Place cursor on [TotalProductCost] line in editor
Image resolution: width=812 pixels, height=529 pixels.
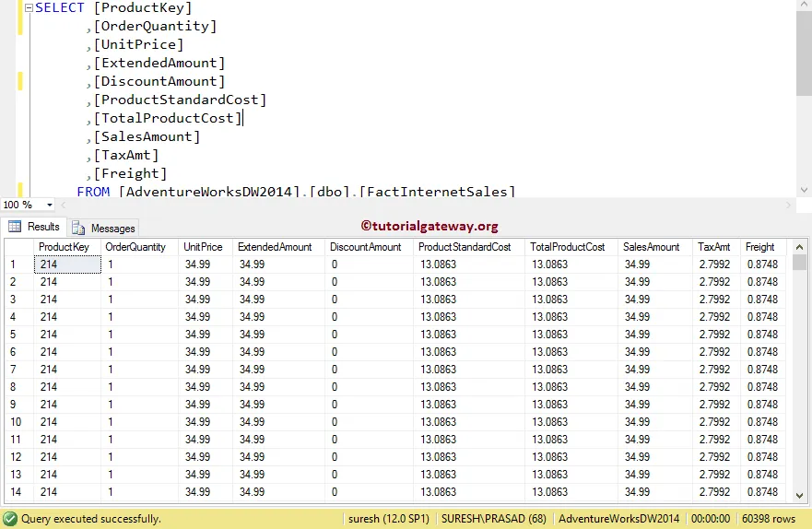(x=169, y=118)
